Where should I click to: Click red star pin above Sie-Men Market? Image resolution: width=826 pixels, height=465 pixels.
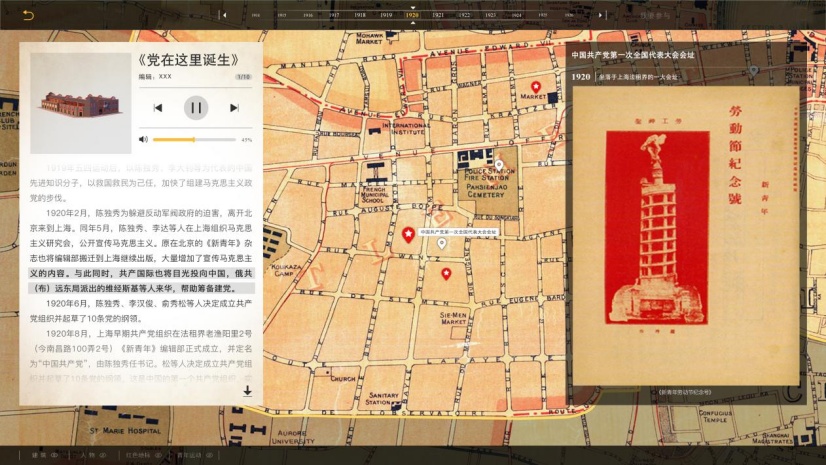click(x=446, y=274)
